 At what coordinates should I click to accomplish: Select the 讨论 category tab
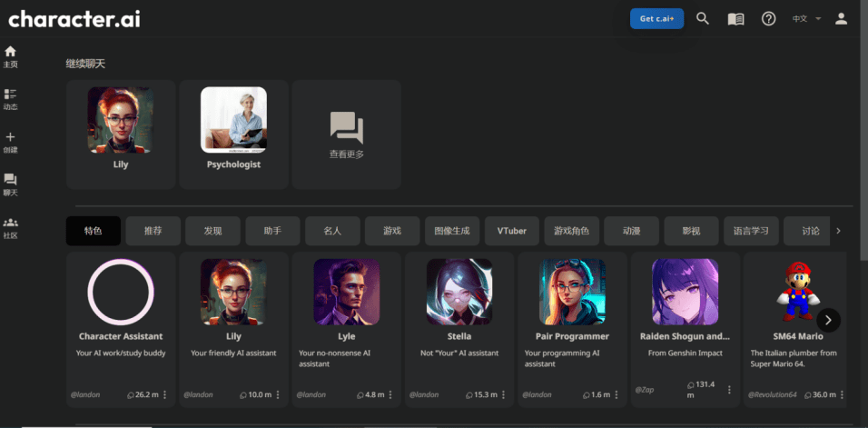[806, 231]
